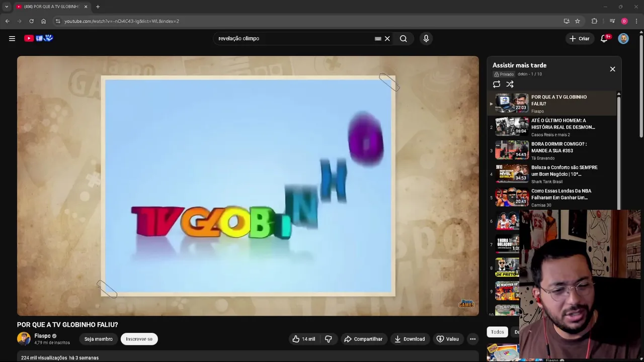The image size is (644, 362).
Task: Open the Fiaspo channel name link
Action: coord(42,336)
